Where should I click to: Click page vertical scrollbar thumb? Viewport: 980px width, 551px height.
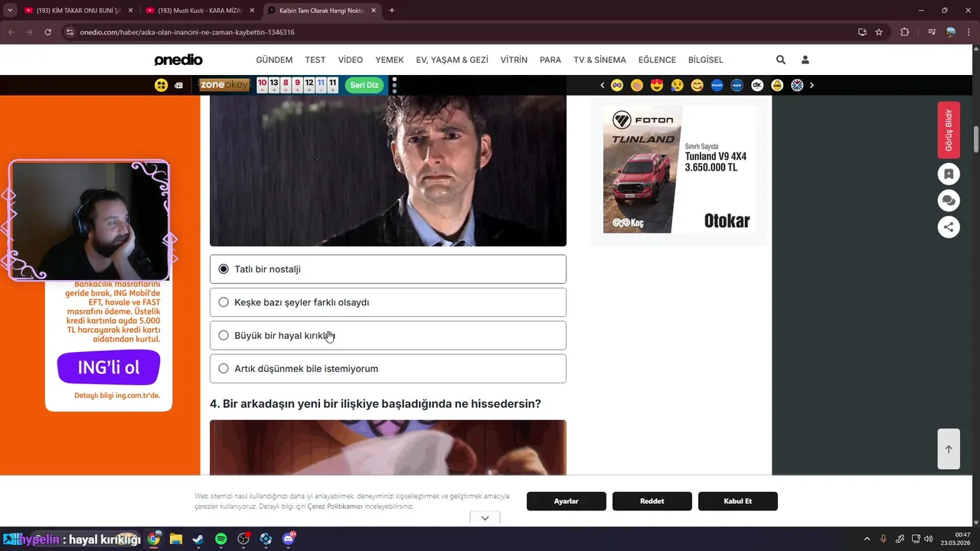(x=976, y=139)
